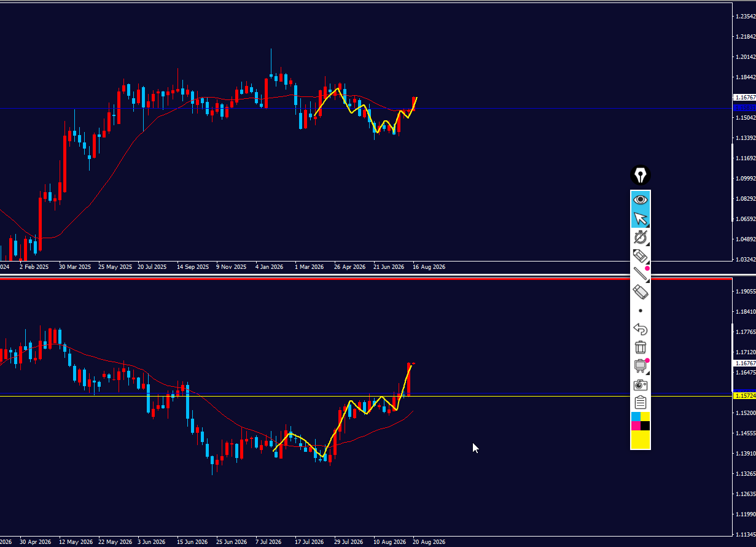Click the 20 Aug 2026 date label
The height and width of the screenshot is (547, 756).
click(429, 542)
